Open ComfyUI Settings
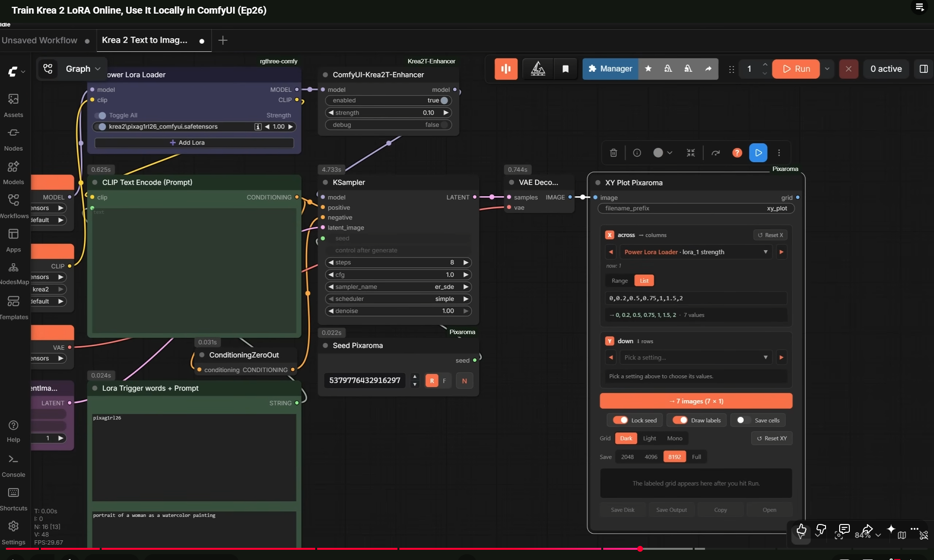 [x=13, y=533]
